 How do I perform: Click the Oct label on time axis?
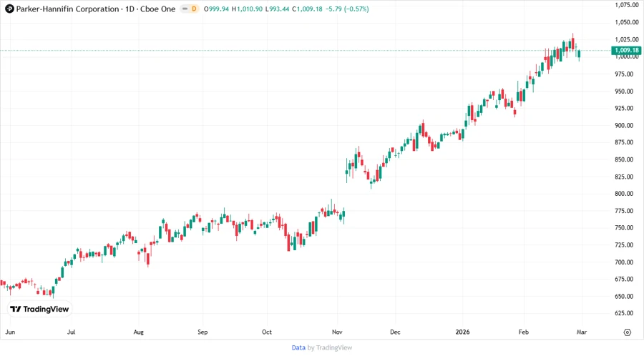[x=267, y=332]
